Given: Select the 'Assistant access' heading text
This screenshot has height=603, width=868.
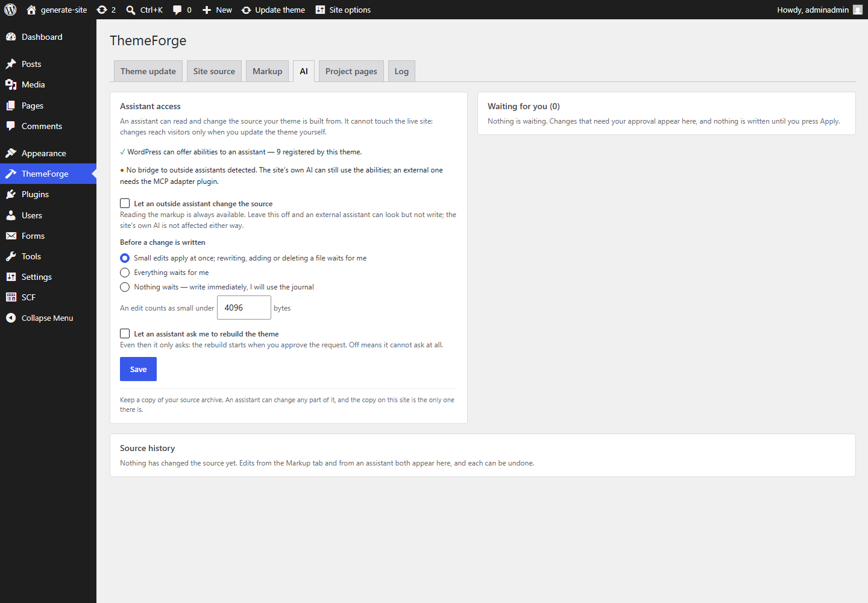Looking at the screenshot, I should (x=150, y=106).
